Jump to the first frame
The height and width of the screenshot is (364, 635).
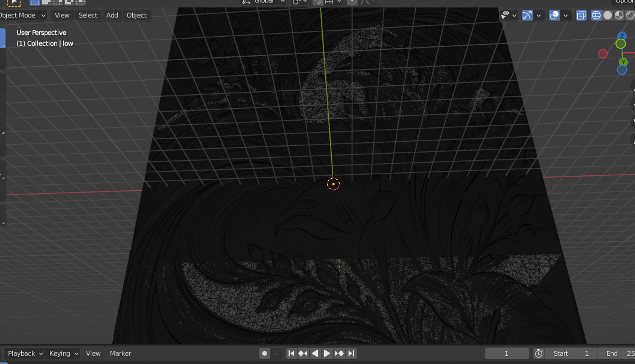291,353
